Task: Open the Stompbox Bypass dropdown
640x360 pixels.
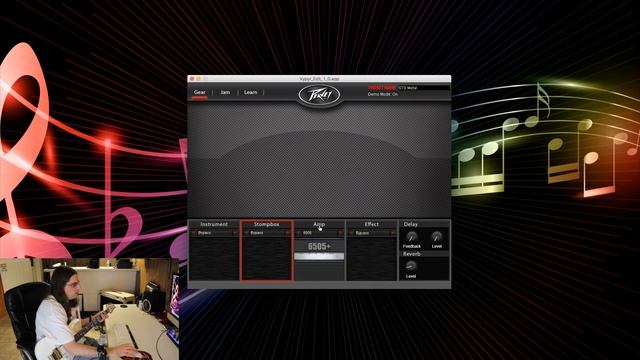Action: tap(267, 233)
